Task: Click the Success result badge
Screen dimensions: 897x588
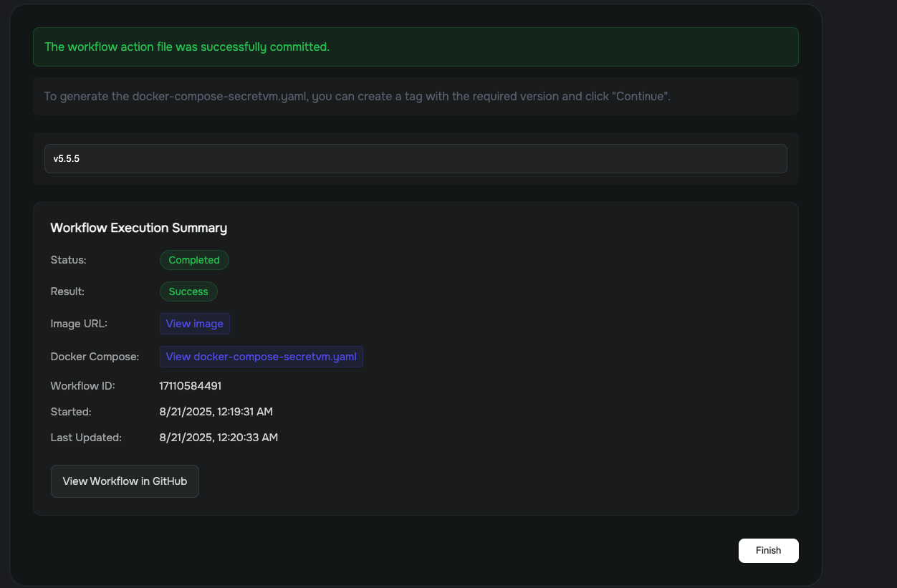Action: (188, 291)
